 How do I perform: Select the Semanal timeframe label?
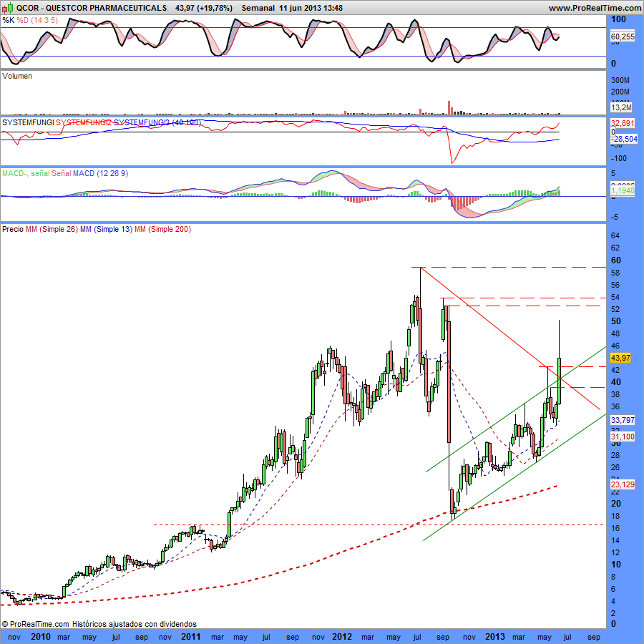[258, 8]
